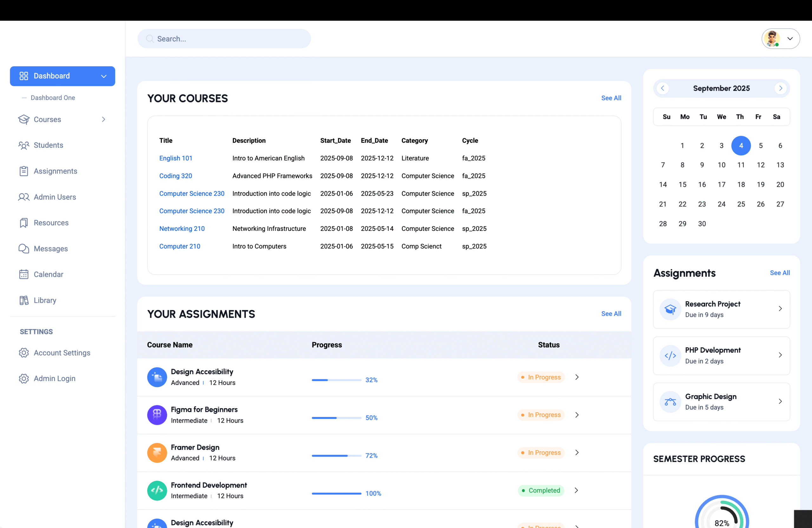812x528 pixels.
Task: Click the Courses graduation cap icon
Action: pos(23,119)
